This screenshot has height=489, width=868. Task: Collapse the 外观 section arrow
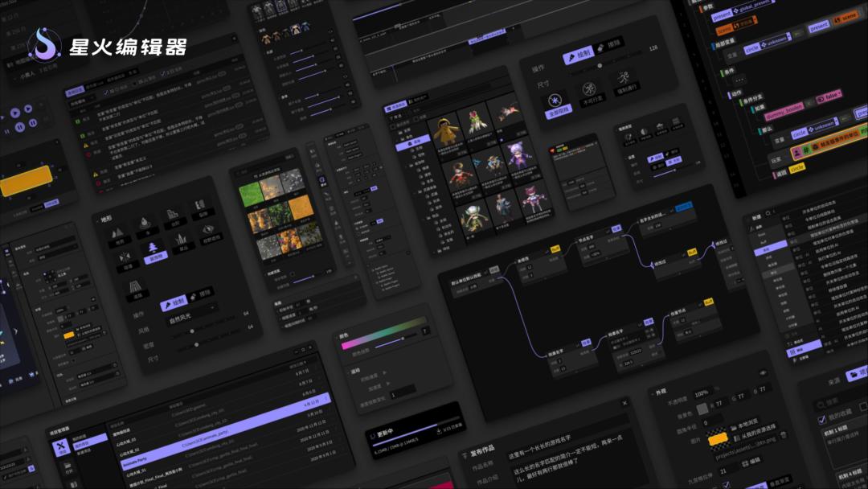tap(652, 394)
